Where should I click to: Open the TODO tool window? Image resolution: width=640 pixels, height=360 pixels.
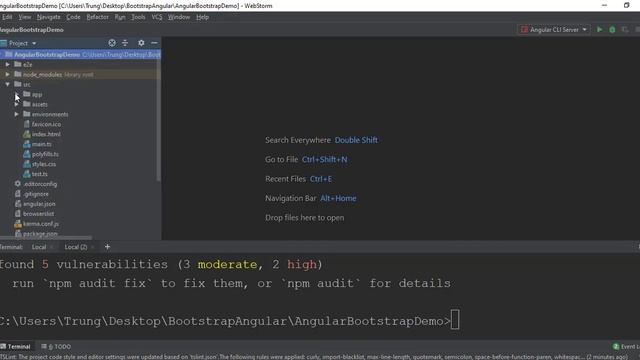click(x=56, y=347)
